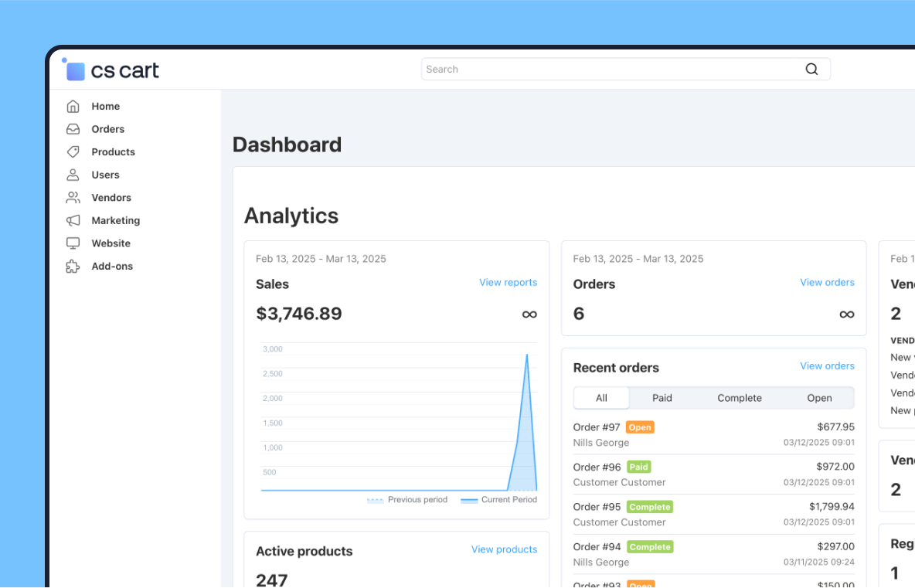Click the Open status badge on Order #97
Image resolution: width=915 pixels, height=588 pixels.
pos(640,427)
